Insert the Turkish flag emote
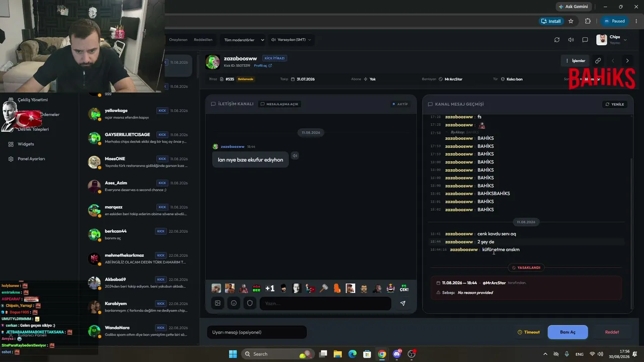The width and height of the screenshot is (644, 362). pos(310,289)
